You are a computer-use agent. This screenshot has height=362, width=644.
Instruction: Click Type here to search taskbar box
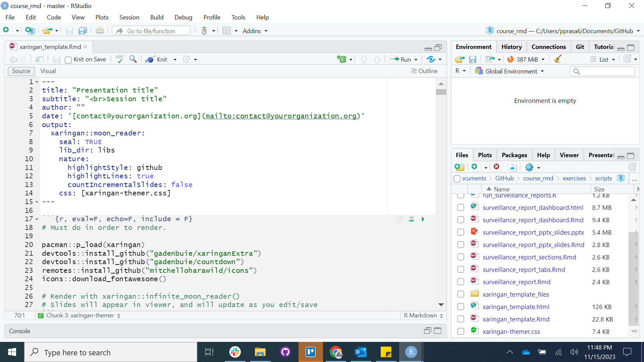coord(111,352)
